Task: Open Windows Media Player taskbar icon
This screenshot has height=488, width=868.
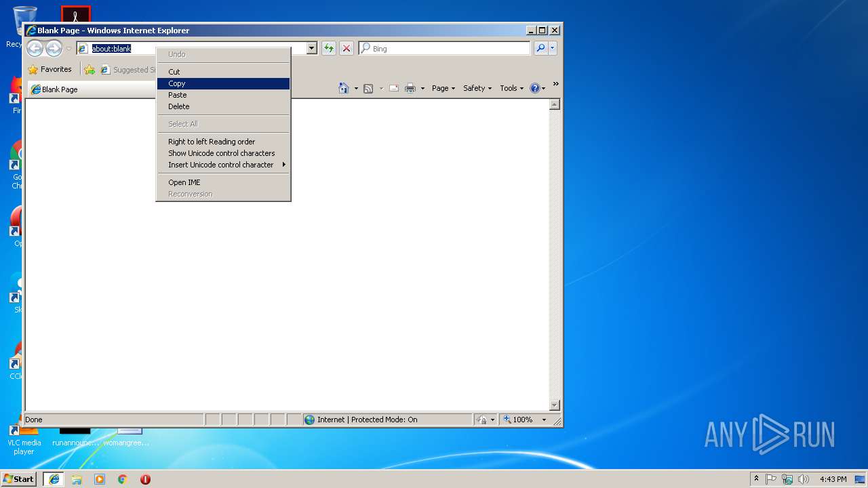Action: click(100, 479)
